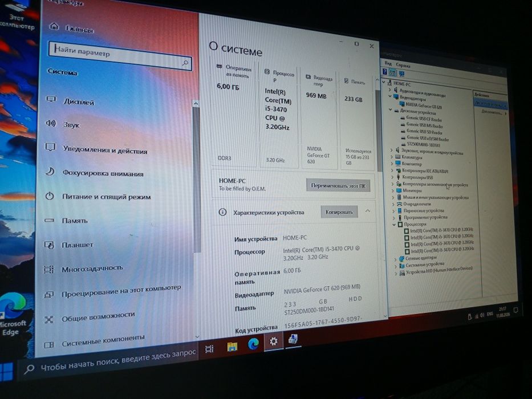Collapse the Процессоры node
This screenshot has height=399, width=532.
pos(394,224)
